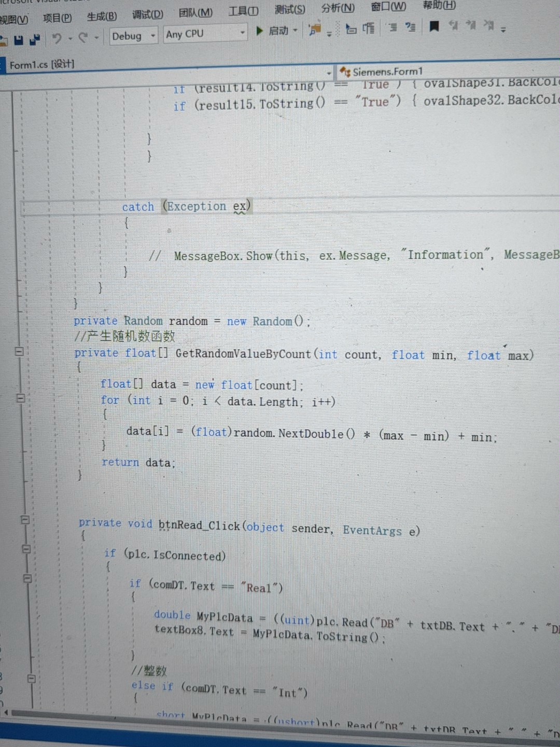Click the comment '//整数'
Image resolution: width=560 pixels, height=747 pixels.
pos(149,671)
